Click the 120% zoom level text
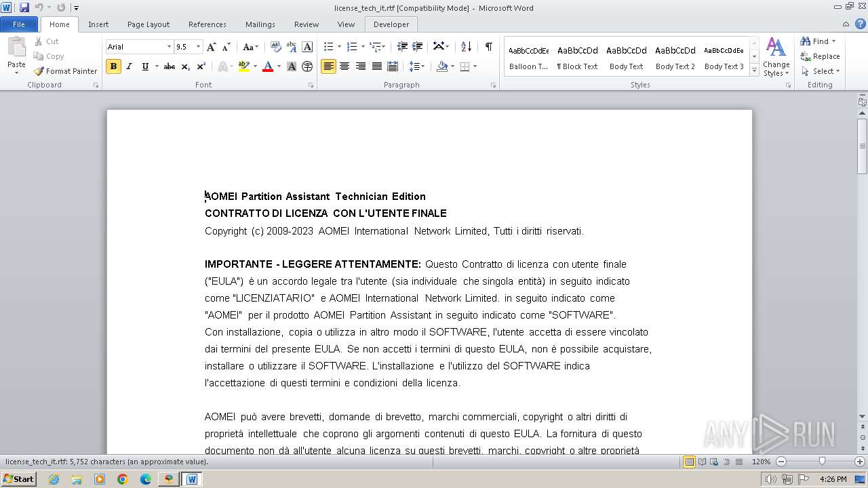This screenshot has height=488, width=868. click(761, 462)
